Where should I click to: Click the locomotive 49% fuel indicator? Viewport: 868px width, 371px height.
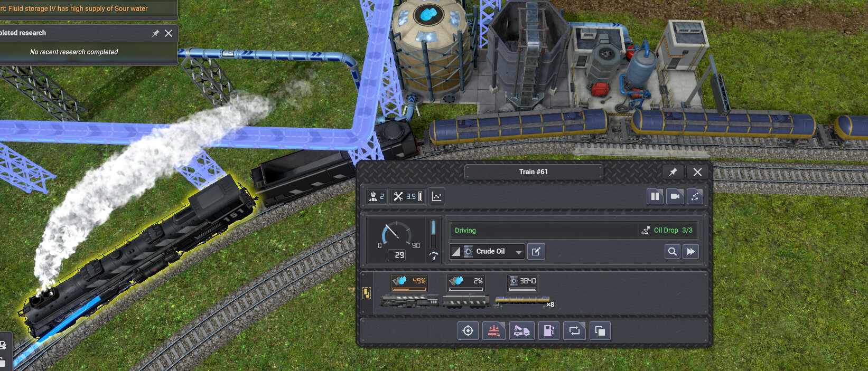click(409, 282)
